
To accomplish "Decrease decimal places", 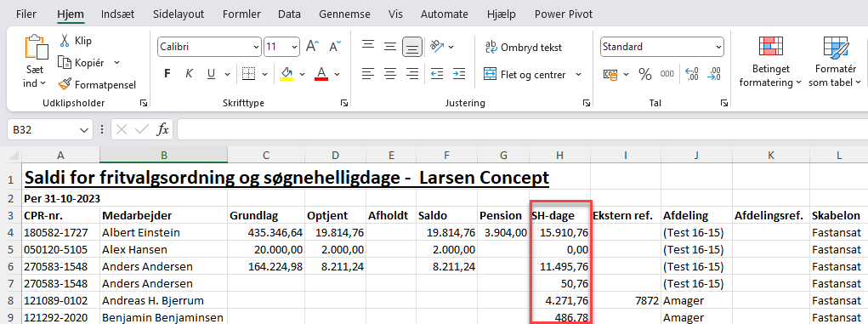I will [715, 74].
